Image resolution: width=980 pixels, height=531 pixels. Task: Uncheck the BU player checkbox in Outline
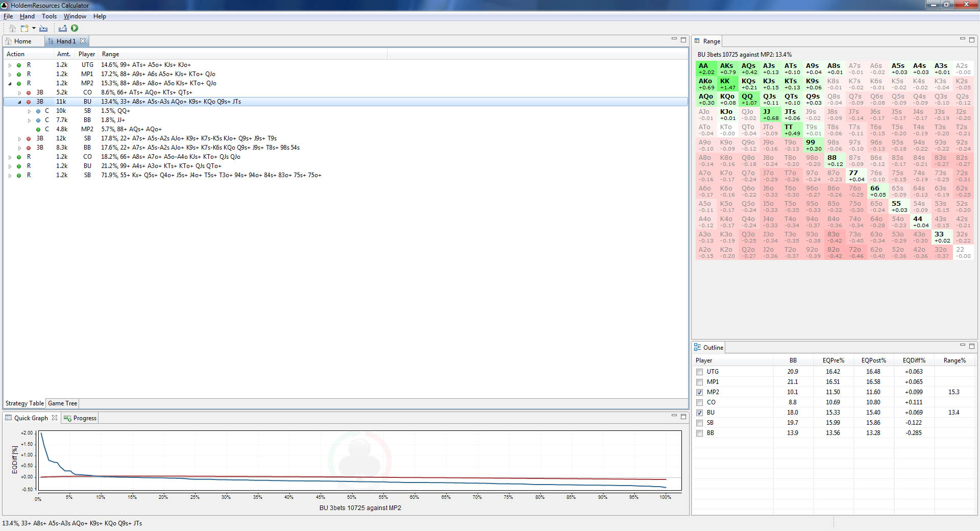click(x=699, y=413)
